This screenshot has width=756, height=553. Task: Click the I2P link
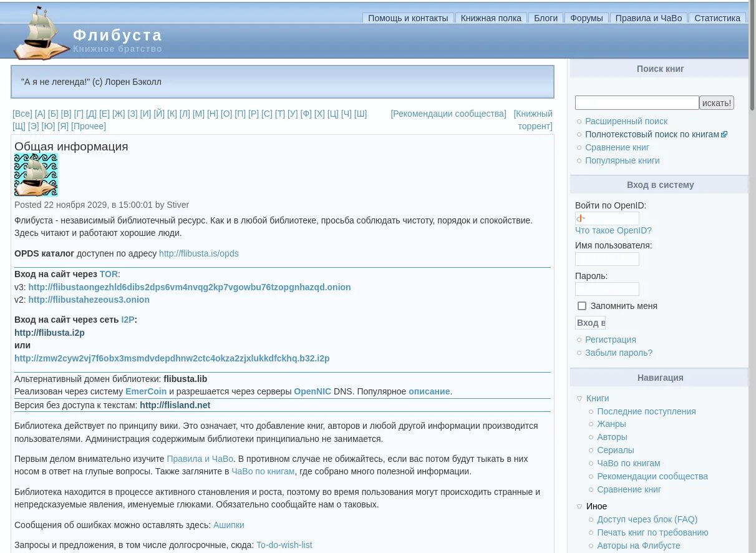(x=128, y=320)
